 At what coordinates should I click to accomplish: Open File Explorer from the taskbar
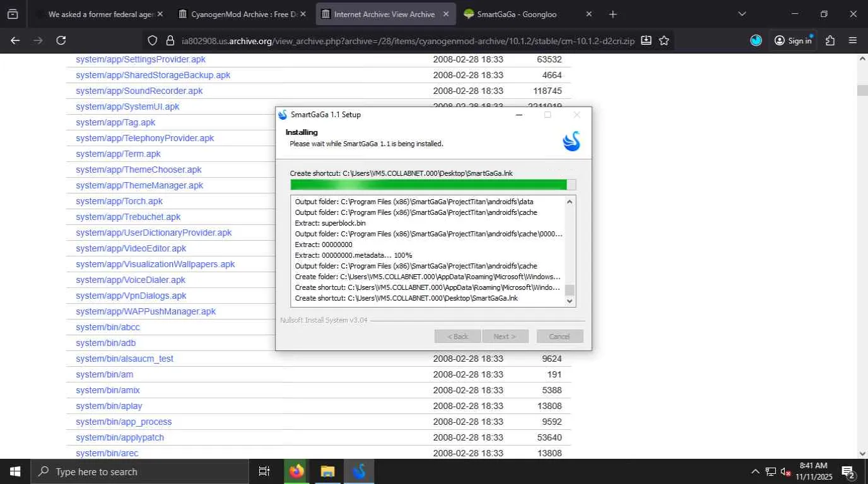pos(327,471)
